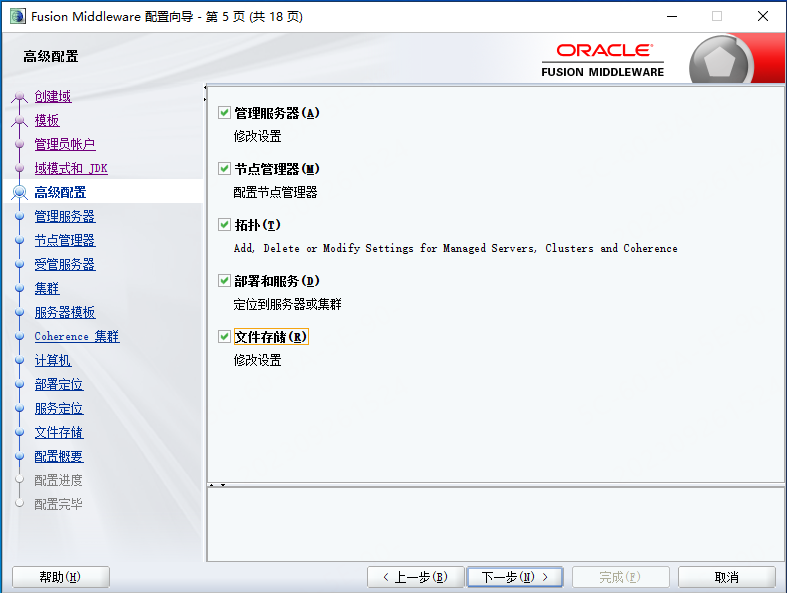Go to the 集群 step
Image resolution: width=787 pixels, height=593 pixels.
47,288
